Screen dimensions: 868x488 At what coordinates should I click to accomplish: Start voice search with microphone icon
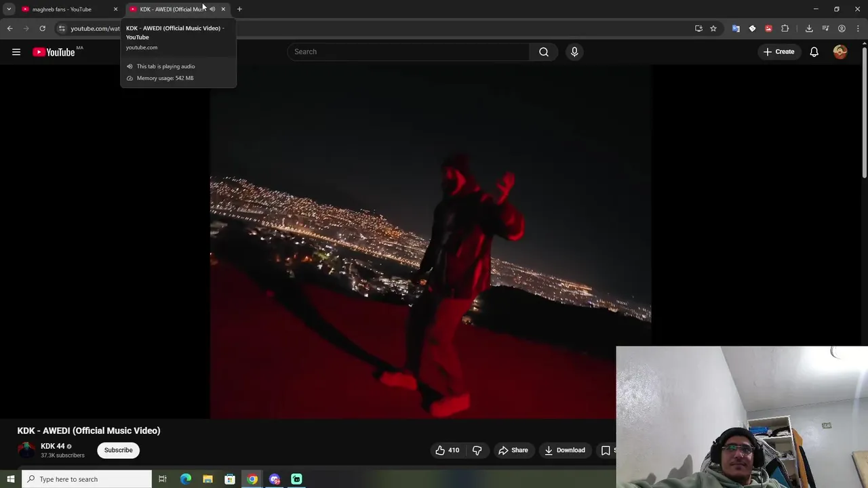[574, 52]
